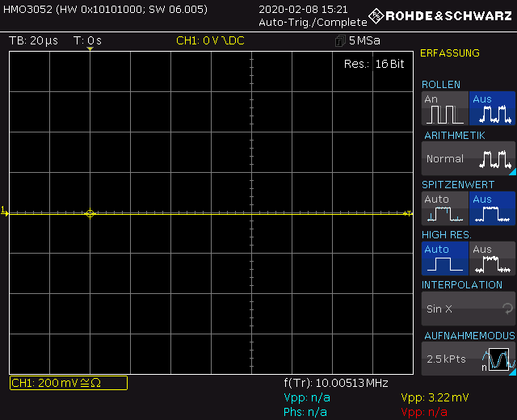Turn roll mode on with An

point(444,108)
